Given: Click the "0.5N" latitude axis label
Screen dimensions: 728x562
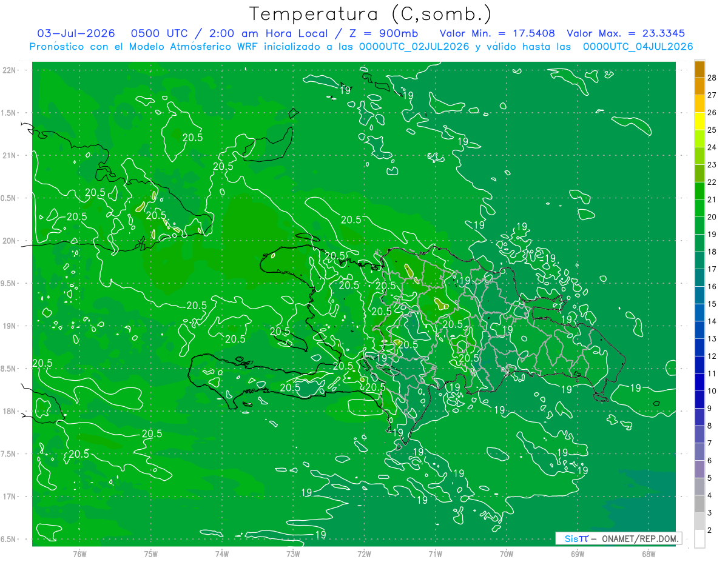Looking at the screenshot, I should click(9, 198).
